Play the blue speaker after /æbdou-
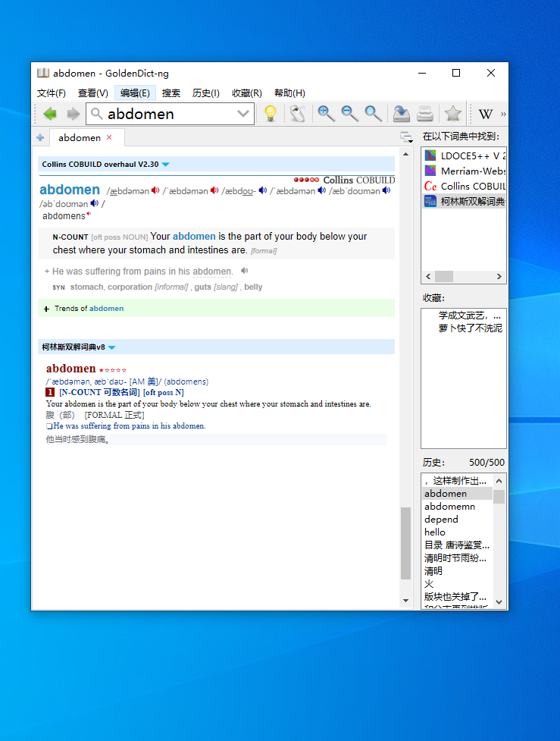Image resolution: width=560 pixels, height=741 pixels. (x=263, y=190)
